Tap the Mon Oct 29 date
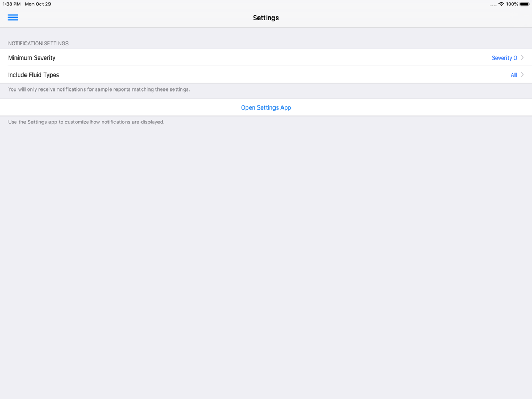 point(38,4)
